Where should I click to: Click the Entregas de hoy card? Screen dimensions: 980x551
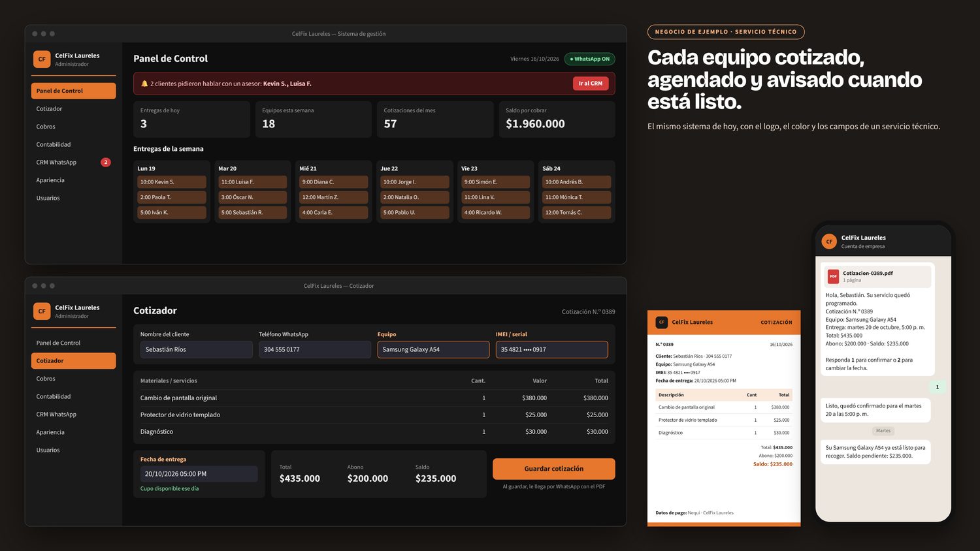(192, 119)
